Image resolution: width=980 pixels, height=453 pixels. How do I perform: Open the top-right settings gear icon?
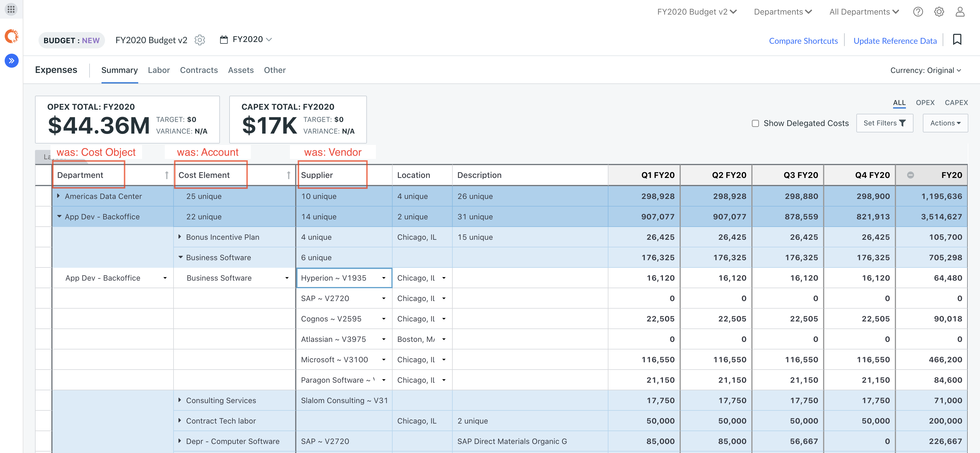tap(939, 12)
